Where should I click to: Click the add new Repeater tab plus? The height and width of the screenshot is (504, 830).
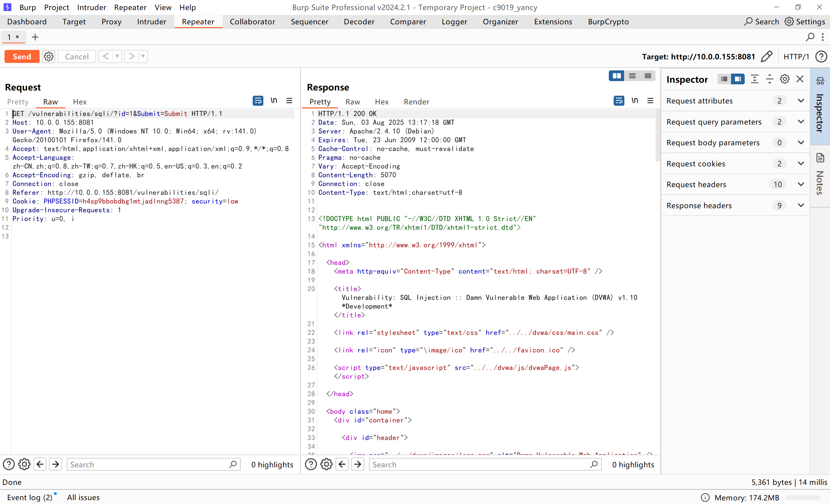[x=35, y=37]
